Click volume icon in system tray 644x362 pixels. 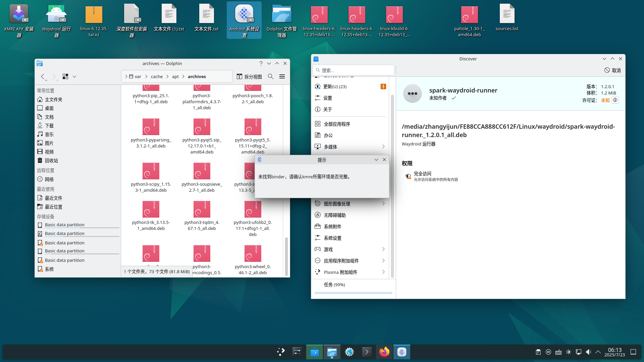[588, 352]
